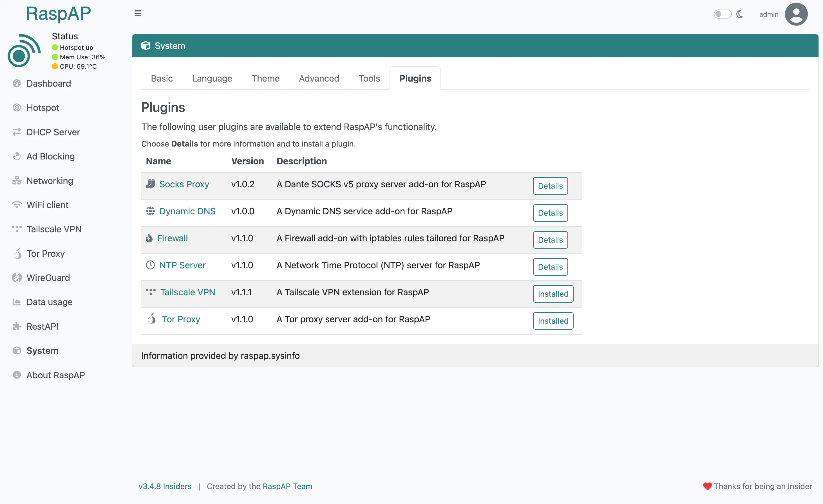The height and width of the screenshot is (504, 823).
Task: Click the NTP Server clock icon
Action: 150,265
